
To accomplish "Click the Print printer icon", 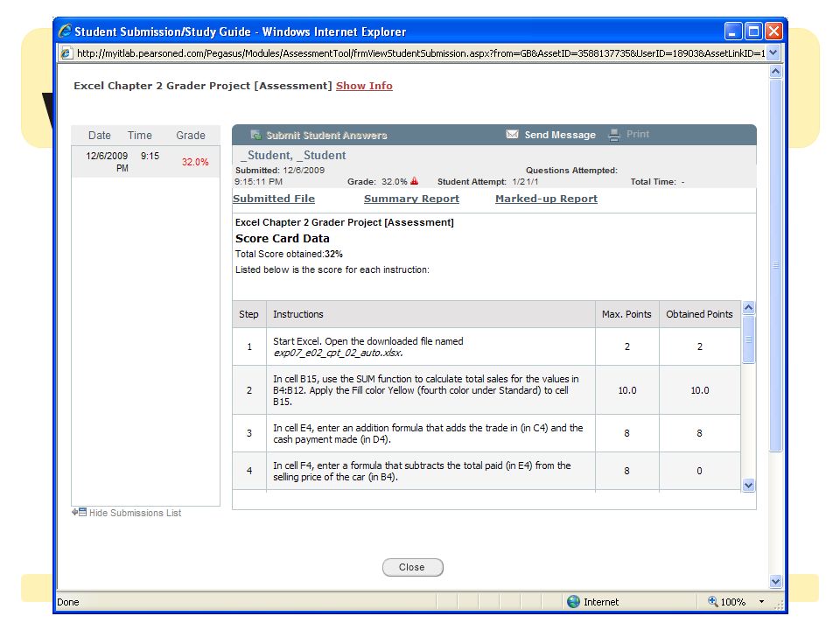I will [614, 135].
